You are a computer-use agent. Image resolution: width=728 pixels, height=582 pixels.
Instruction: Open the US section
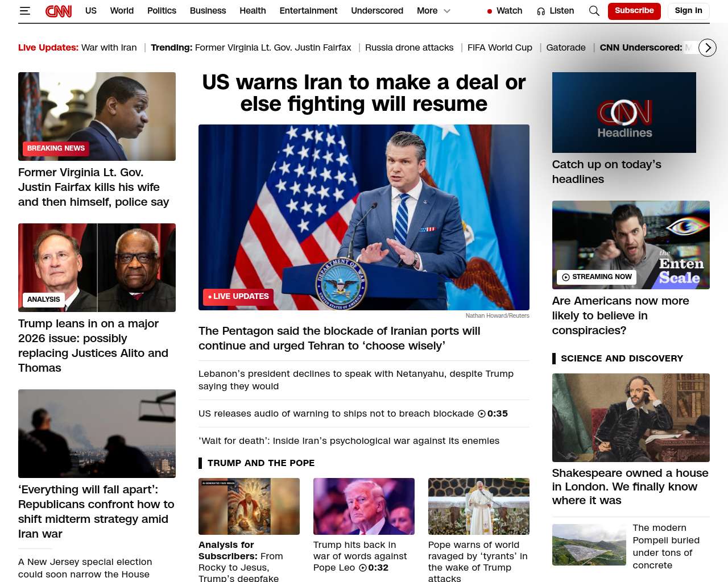click(x=91, y=11)
